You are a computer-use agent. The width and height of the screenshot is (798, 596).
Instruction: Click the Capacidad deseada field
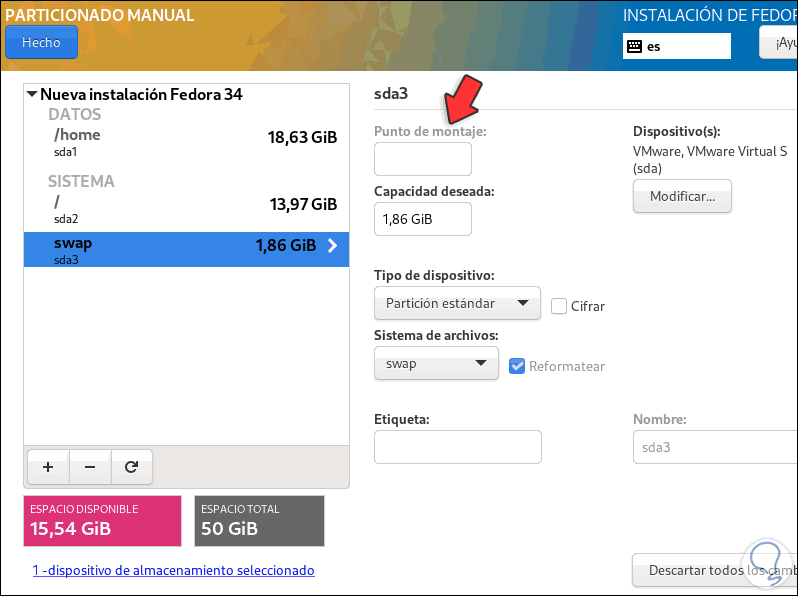(422, 219)
